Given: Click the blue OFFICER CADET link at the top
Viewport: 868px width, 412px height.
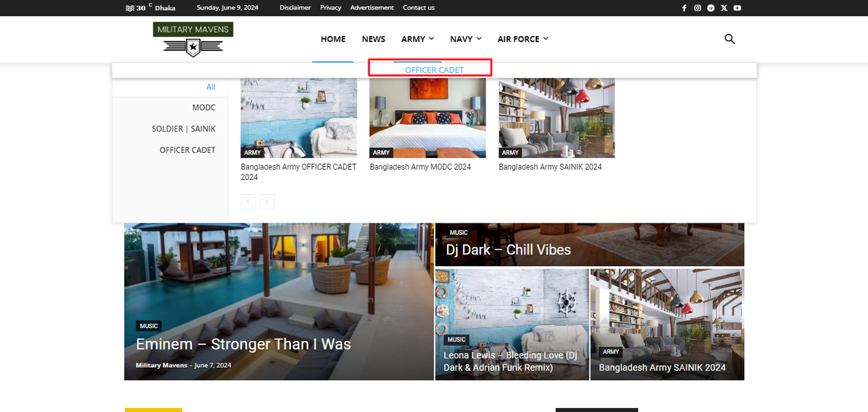Looking at the screenshot, I should click(435, 70).
